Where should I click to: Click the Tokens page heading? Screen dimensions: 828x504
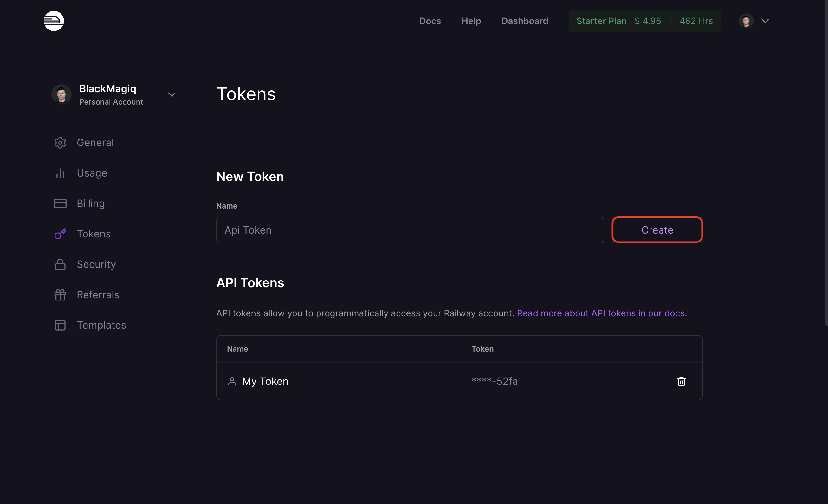tap(246, 94)
